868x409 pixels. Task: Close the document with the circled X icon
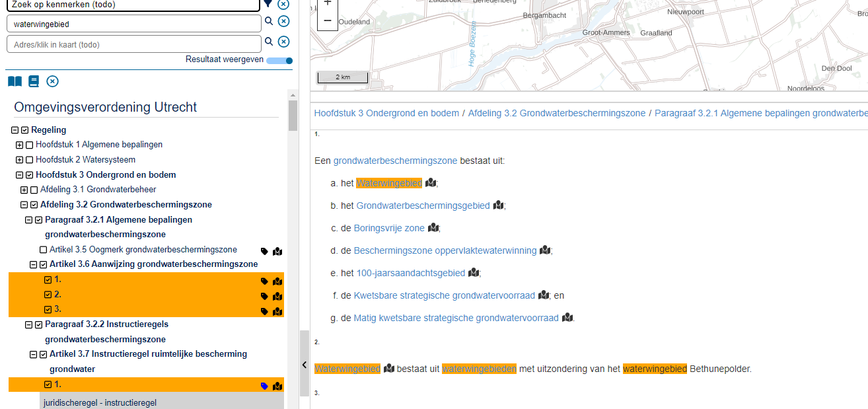point(52,81)
